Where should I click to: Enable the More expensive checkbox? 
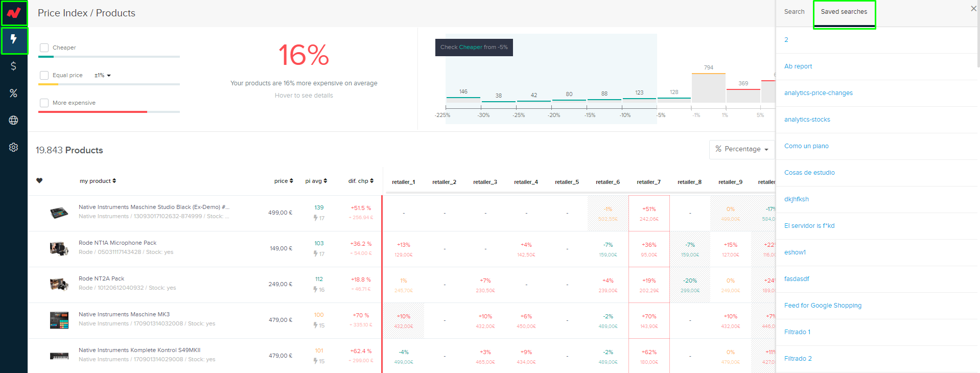point(44,103)
